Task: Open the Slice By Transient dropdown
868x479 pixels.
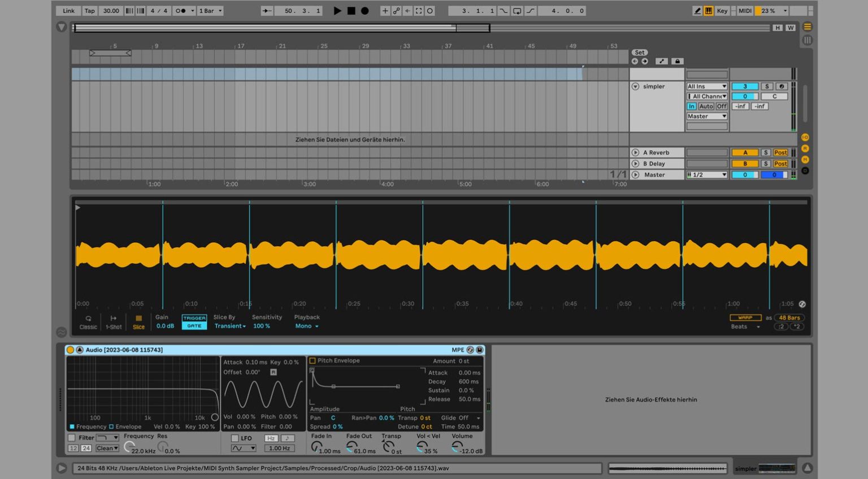Action: click(229, 326)
